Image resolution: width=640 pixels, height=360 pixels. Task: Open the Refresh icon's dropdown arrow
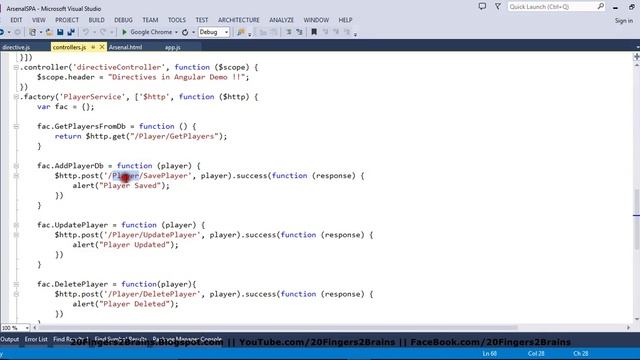pos(193,32)
